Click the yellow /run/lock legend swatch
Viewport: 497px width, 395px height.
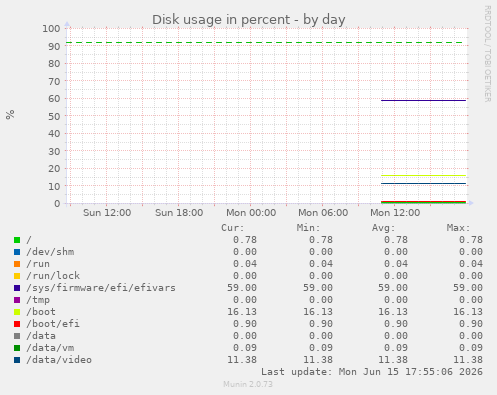pos(17,276)
